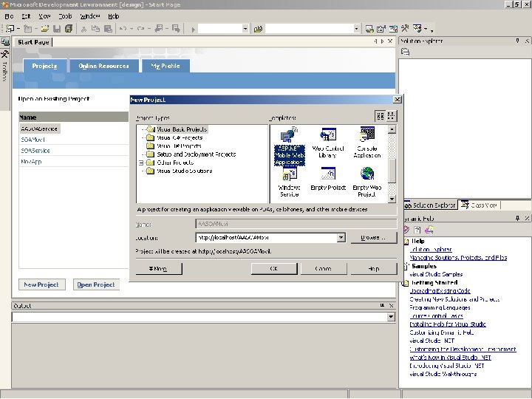The height and width of the screenshot is (399, 532).
Task: Open the Redo history dropdown arrow
Action: click(x=149, y=29)
